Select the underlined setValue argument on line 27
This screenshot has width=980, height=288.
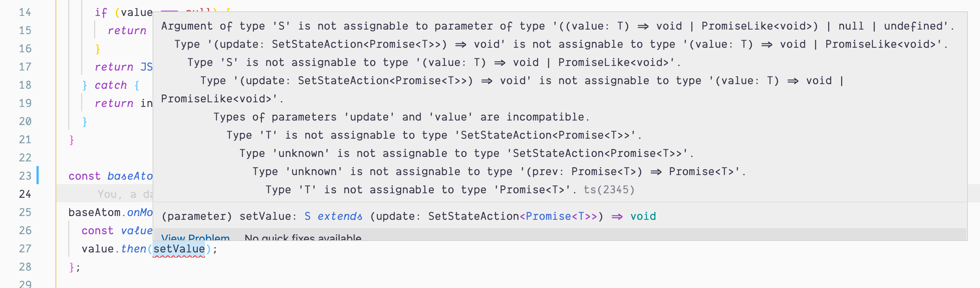click(x=179, y=249)
